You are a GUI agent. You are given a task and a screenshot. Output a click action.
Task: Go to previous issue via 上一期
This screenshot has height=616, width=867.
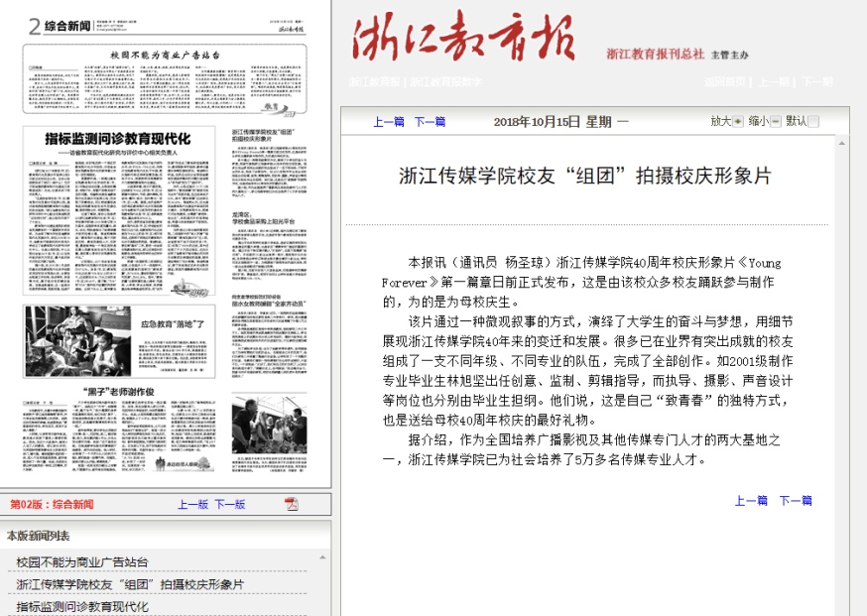774,82
